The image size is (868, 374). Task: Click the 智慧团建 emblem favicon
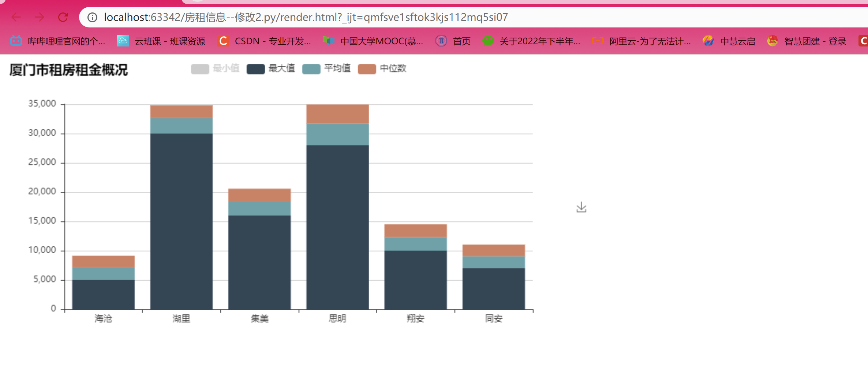[772, 41]
